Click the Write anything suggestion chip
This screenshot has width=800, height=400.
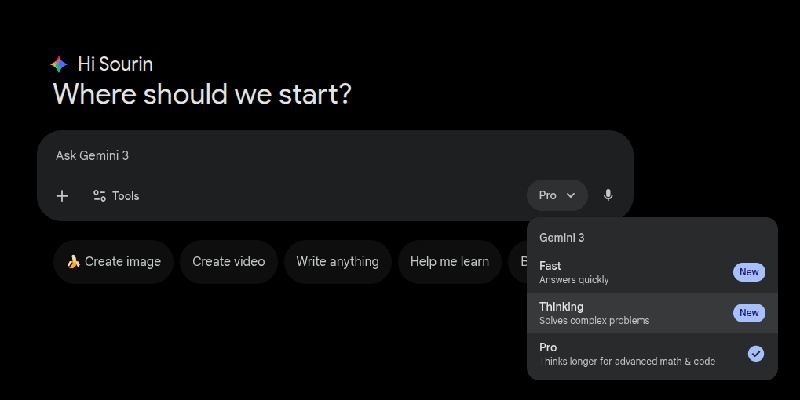[337, 262]
